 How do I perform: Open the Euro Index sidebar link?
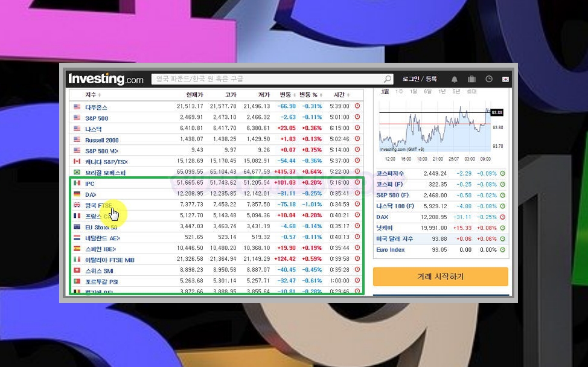pos(391,250)
